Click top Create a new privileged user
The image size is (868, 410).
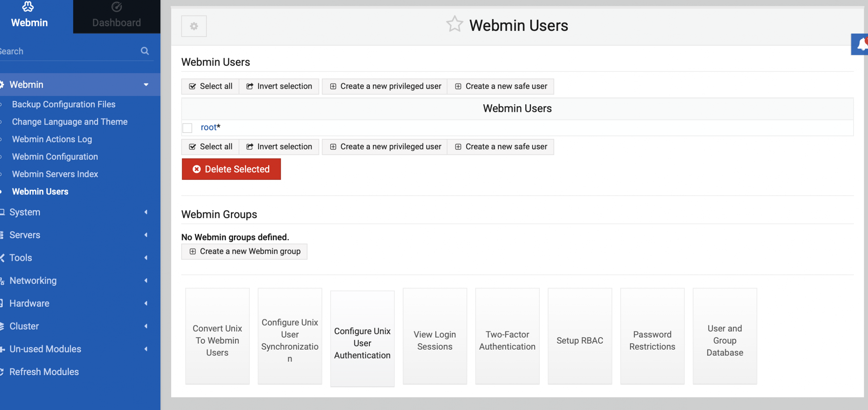tap(384, 86)
